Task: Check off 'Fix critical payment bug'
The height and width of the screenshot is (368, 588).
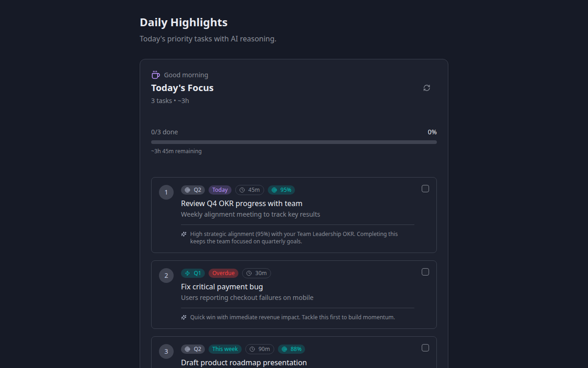Action: (425, 272)
